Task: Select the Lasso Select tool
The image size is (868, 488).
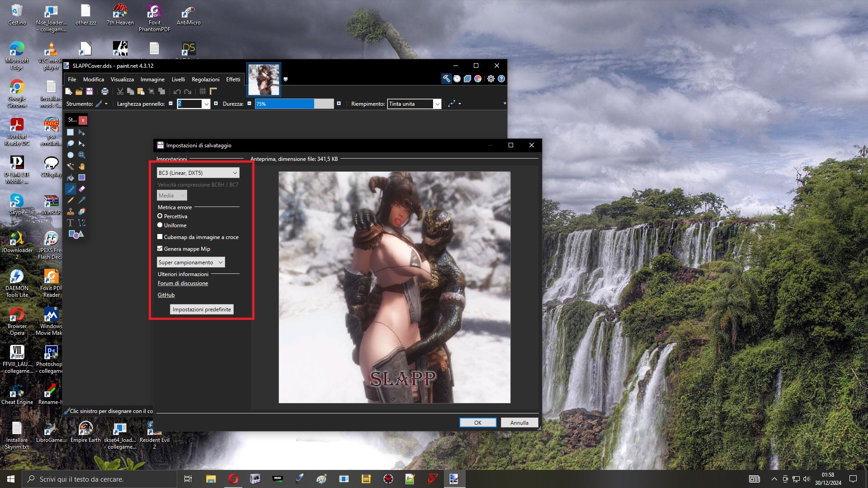Action: point(70,144)
